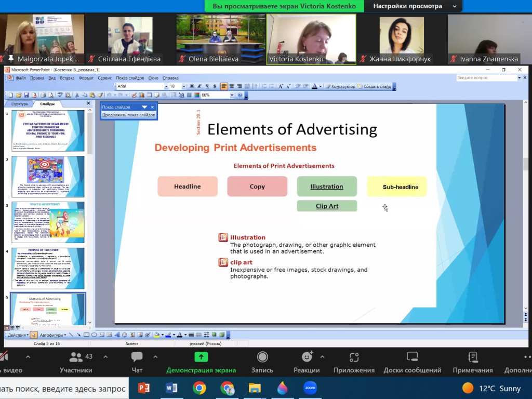Expand the Участники options chevron in Zoom
The image size is (532, 399).
click(x=105, y=357)
